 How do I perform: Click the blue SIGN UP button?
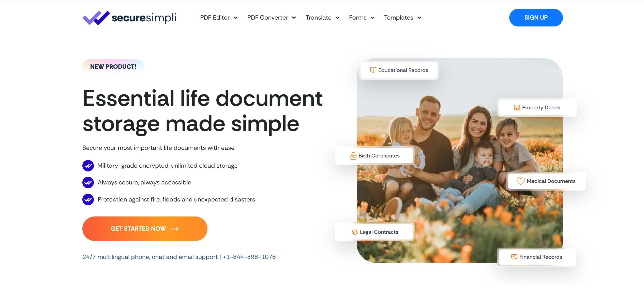click(x=536, y=18)
